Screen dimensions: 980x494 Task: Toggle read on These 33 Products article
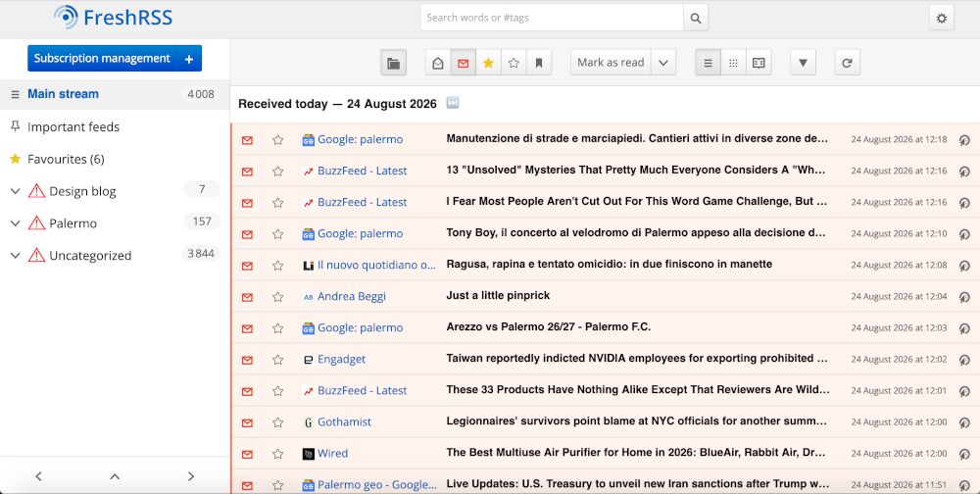tap(248, 391)
